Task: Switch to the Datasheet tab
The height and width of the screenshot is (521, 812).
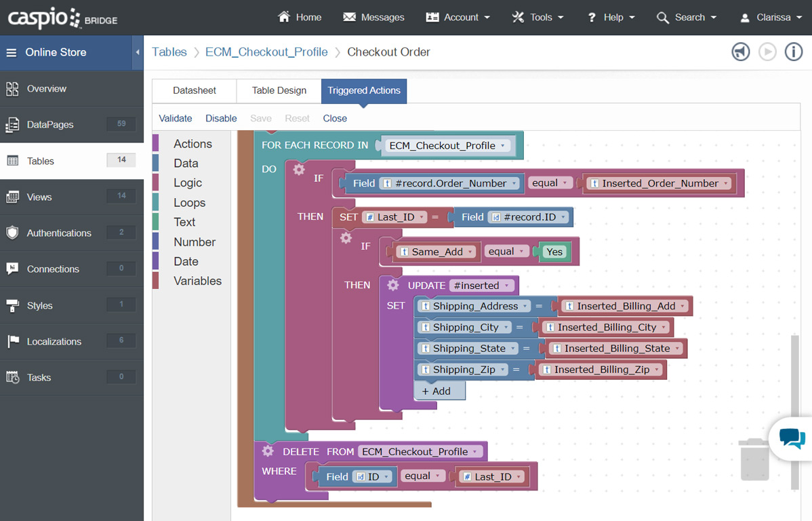Action: [x=195, y=91]
